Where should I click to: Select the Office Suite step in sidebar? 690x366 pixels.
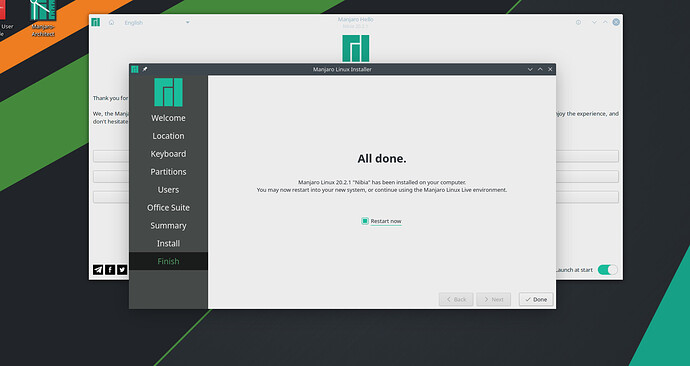point(168,208)
